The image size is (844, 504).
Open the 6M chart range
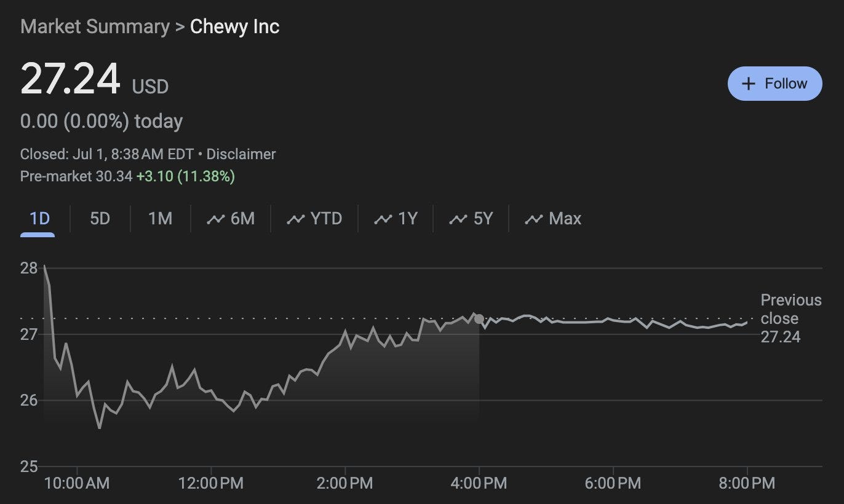(242, 219)
